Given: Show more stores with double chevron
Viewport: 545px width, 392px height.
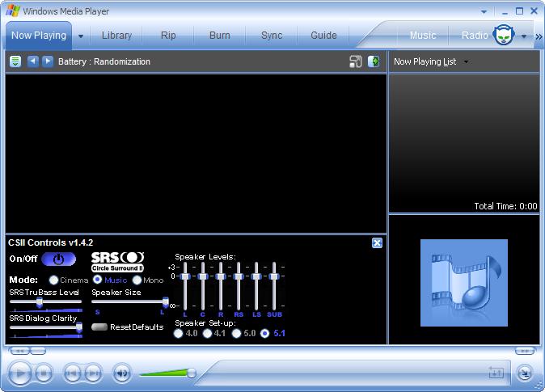Looking at the screenshot, I should pyautogui.click(x=539, y=36).
